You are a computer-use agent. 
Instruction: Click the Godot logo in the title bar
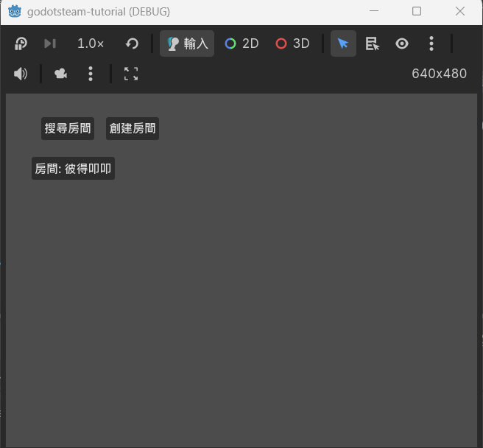point(15,11)
